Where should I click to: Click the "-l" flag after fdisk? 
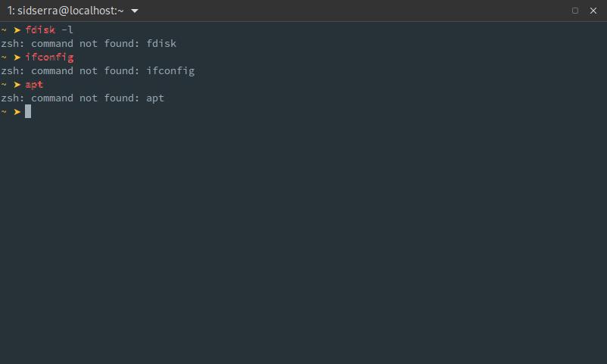(x=67, y=30)
